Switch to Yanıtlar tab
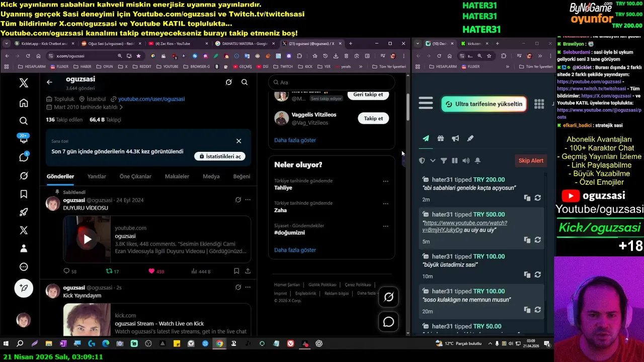644x362 pixels. (x=97, y=176)
